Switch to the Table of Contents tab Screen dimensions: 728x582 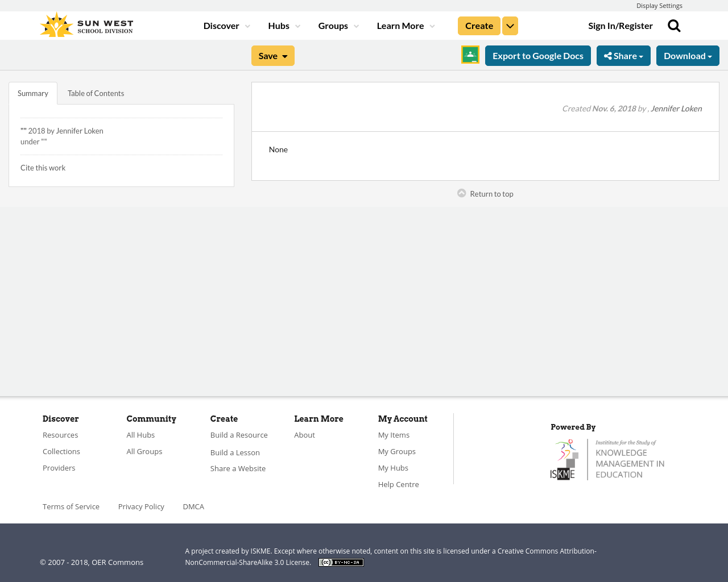(96, 92)
